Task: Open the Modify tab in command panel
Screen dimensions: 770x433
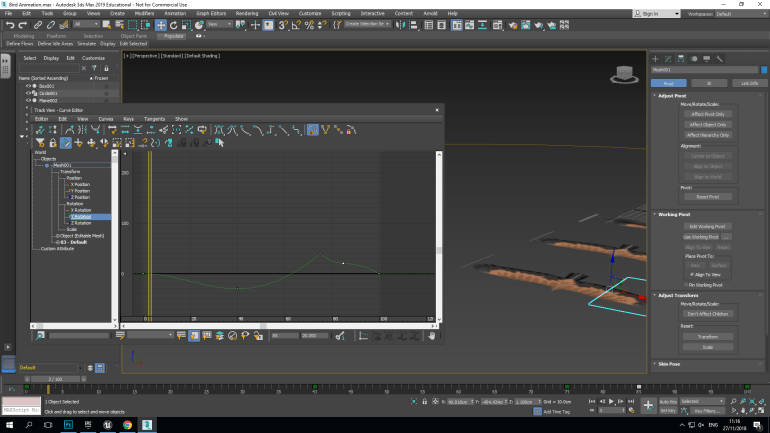Action: 668,59
